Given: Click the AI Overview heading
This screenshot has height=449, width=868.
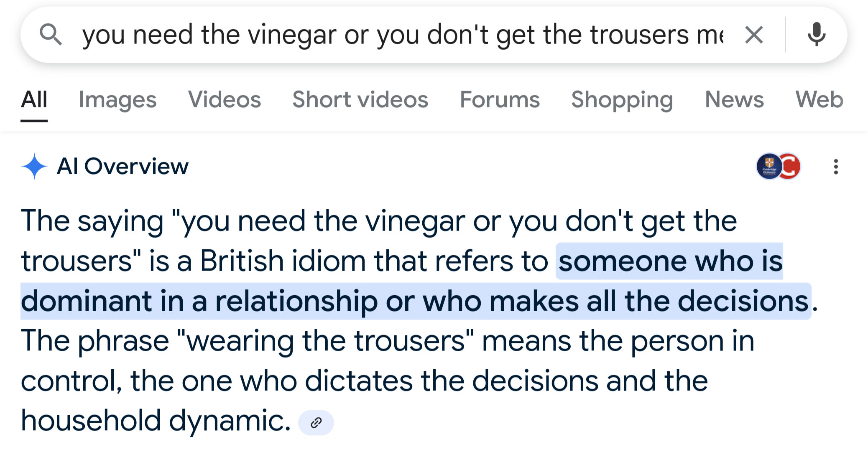Looking at the screenshot, I should click(123, 166).
